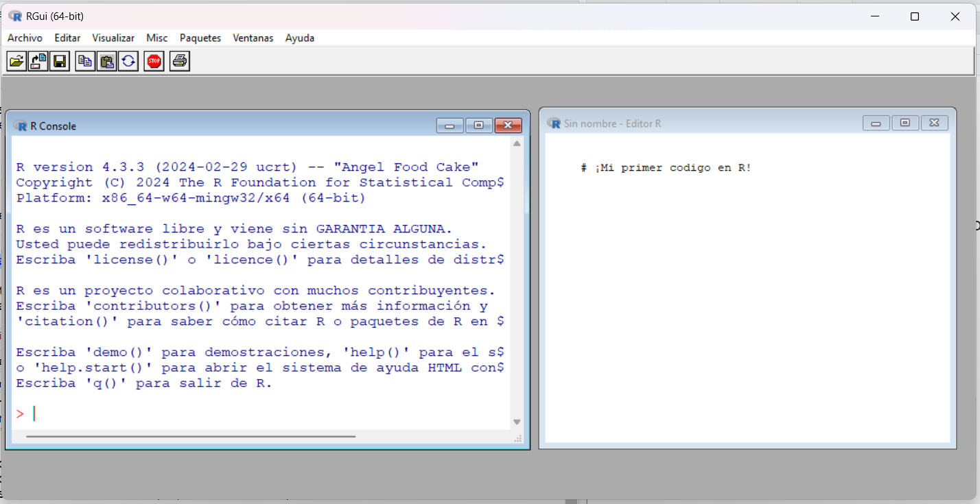
Task: Click the R Console title bar text
Action: (54, 126)
